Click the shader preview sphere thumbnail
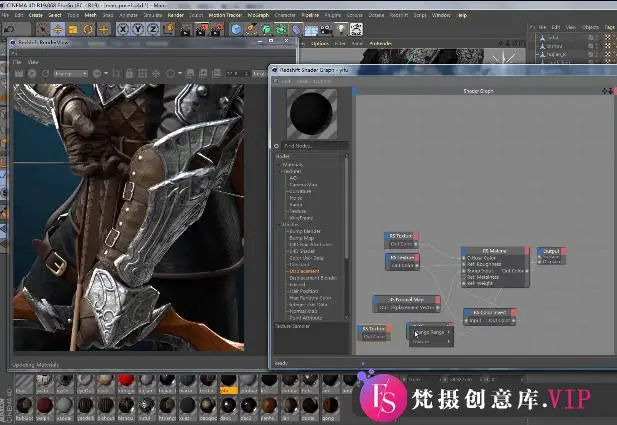Viewport: 617px width, 425px height. [311, 114]
